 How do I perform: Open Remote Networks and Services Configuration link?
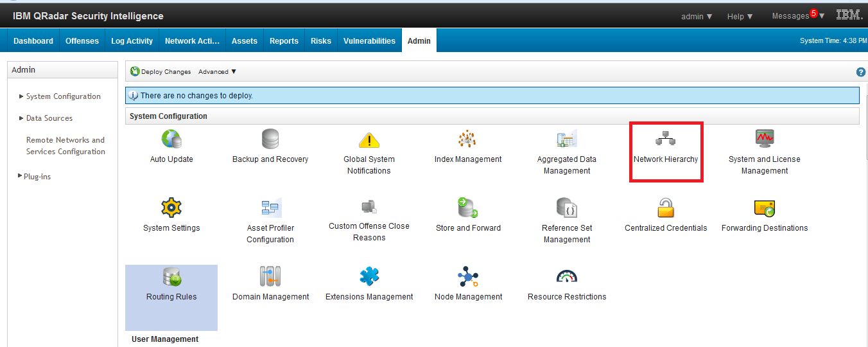click(x=65, y=146)
